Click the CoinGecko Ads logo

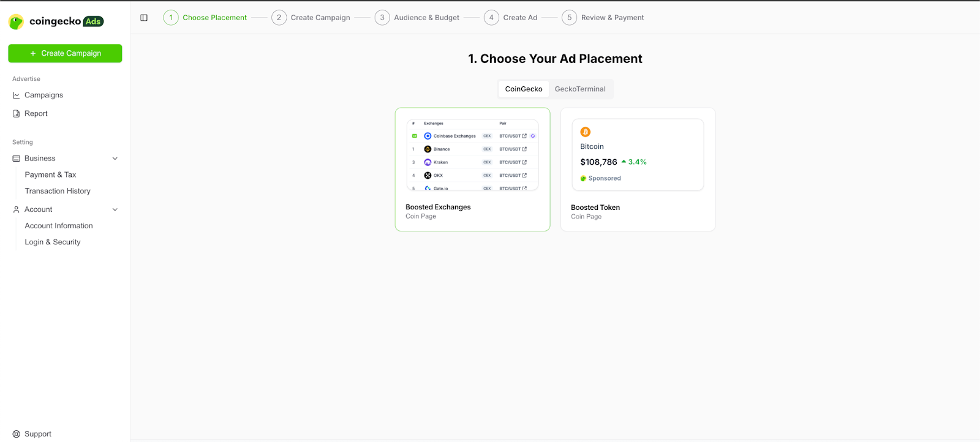(x=56, y=21)
